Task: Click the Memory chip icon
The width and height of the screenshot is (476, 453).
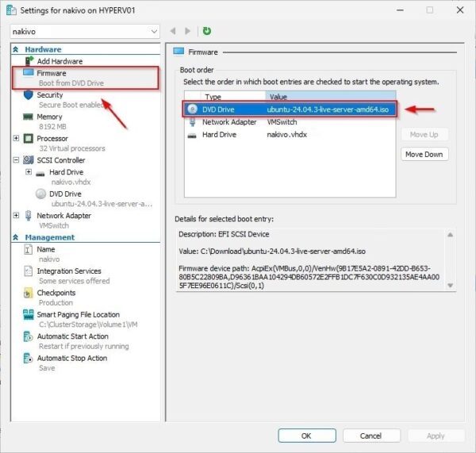Action: [29, 117]
